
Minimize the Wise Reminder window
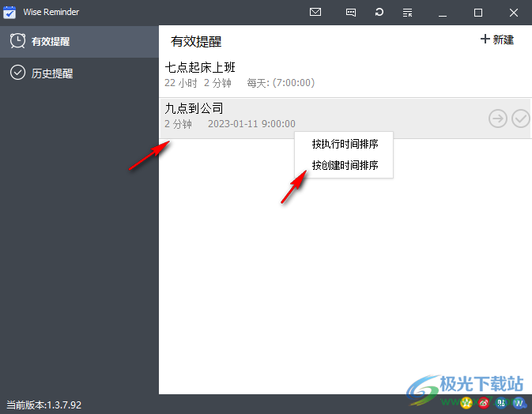pos(442,13)
